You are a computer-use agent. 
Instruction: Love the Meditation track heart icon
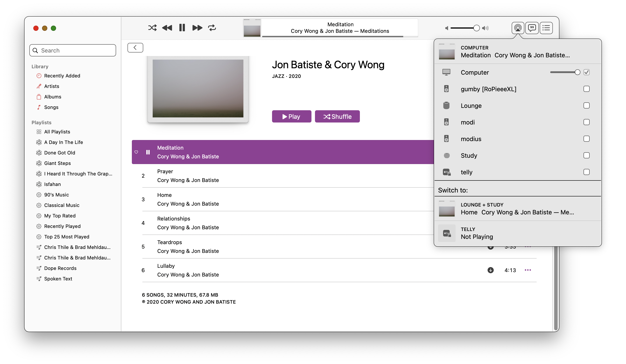pos(136,152)
